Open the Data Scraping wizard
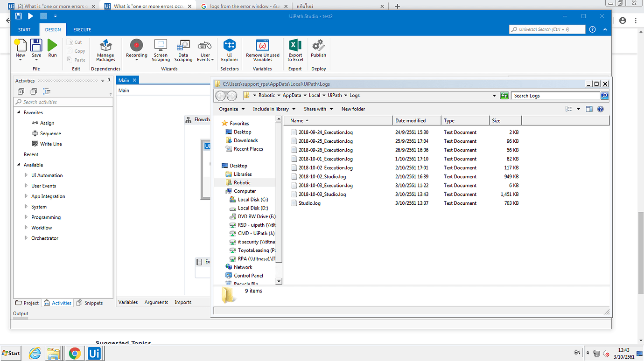This screenshot has width=644, height=361. [x=183, y=50]
